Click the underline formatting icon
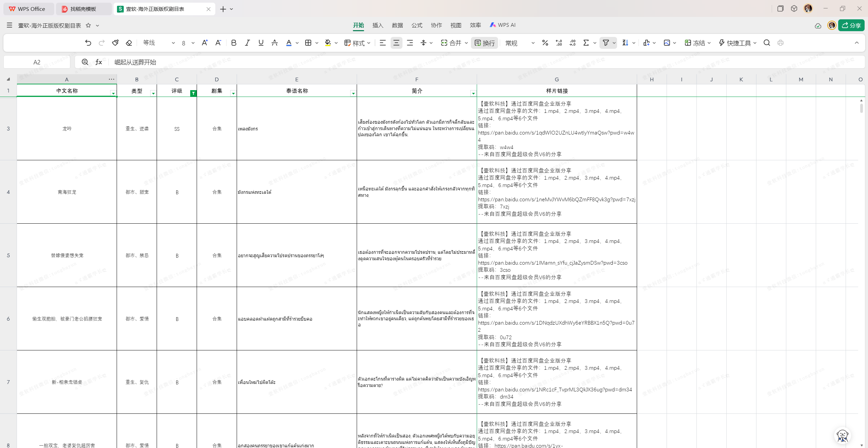Image resolution: width=868 pixels, height=448 pixels. click(x=261, y=43)
